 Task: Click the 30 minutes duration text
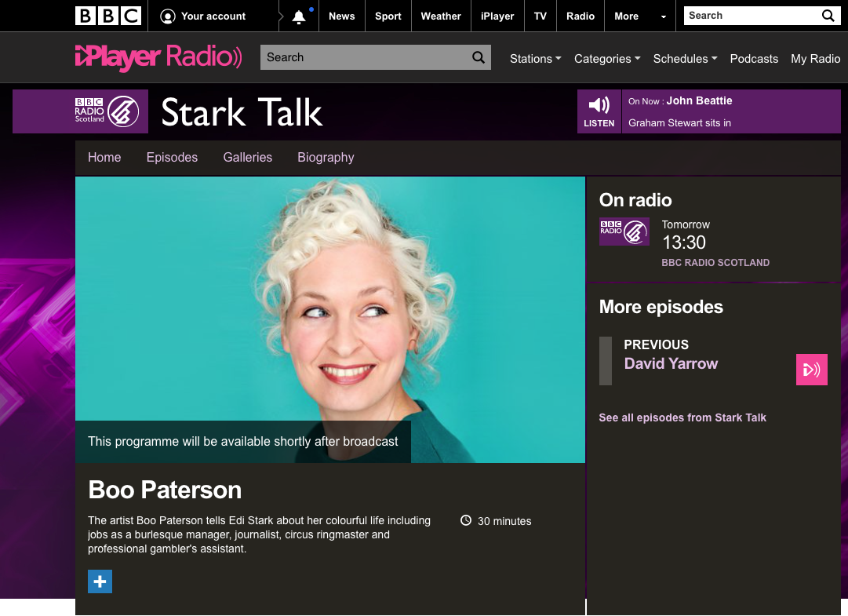click(504, 521)
